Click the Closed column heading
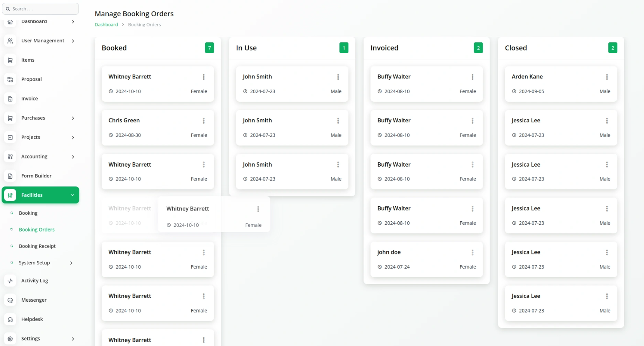 [x=516, y=48]
